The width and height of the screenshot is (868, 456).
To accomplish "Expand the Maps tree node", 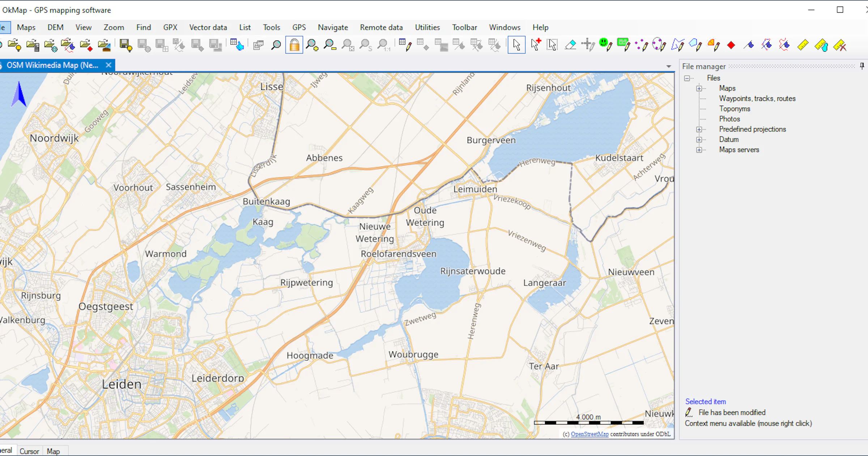I will 699,88.
